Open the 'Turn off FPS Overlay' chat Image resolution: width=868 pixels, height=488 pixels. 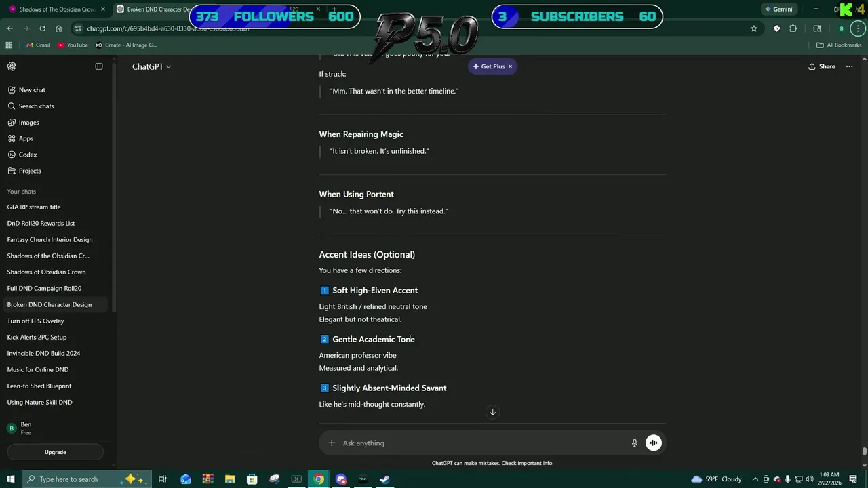[56, 321]
